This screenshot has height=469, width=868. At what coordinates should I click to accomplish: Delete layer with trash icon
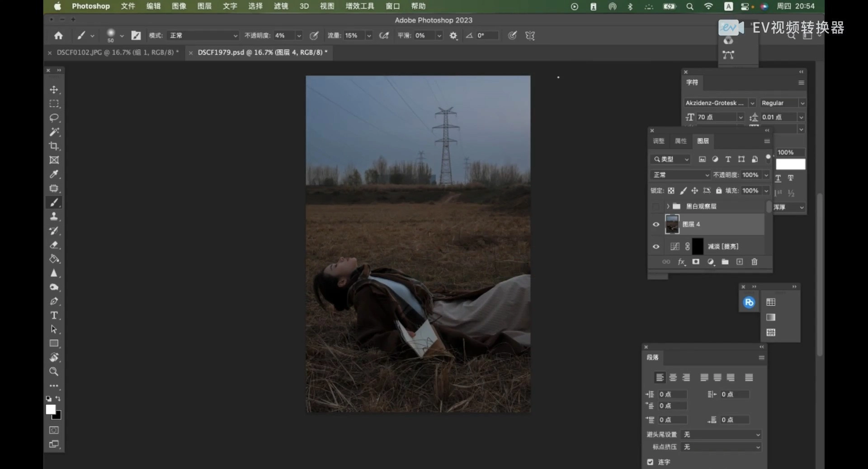pyautogui.click(x=754, y=262)
